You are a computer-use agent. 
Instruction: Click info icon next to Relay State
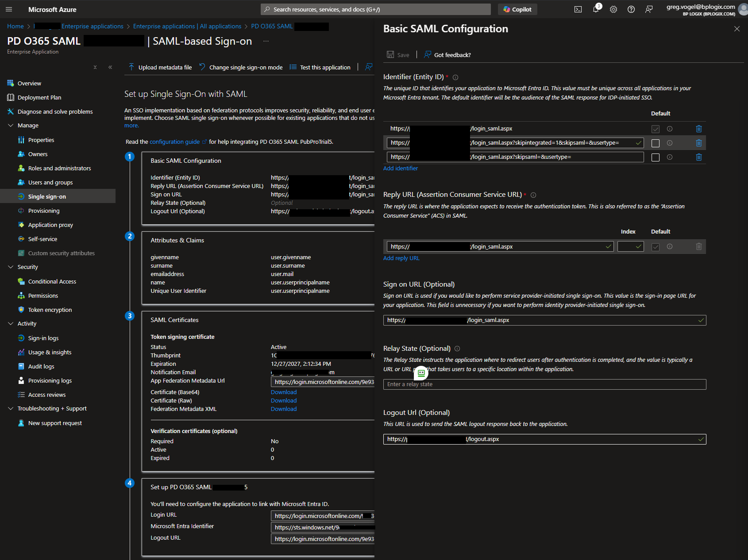coord(457,349)
